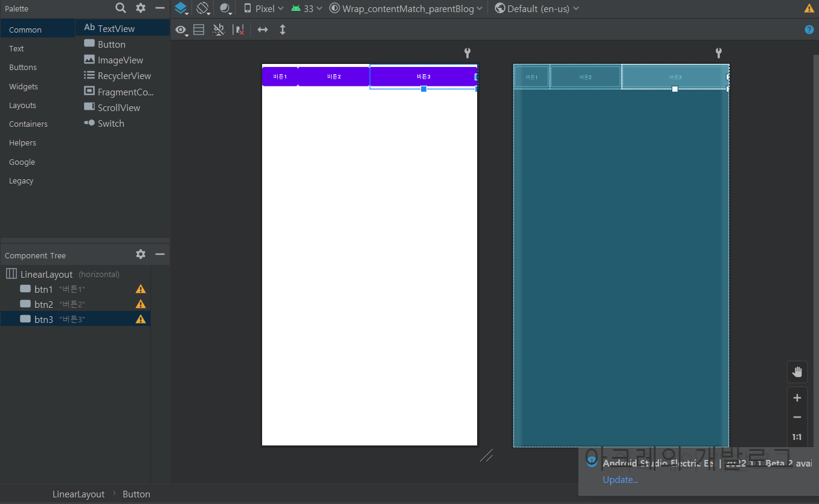The height and width of the screenshot is (504, 819).
Task: View the warning icon for btn2
Action: click(x=141, y=304)
